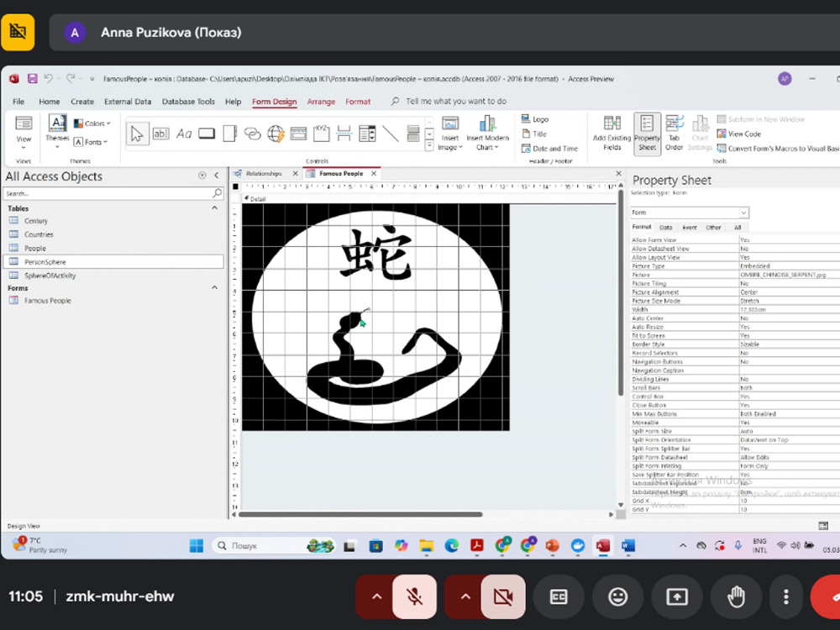Image resolution: width=840 pixels, height=630 pixels.
Task: Open Tab Order dialog
Action: click(674, 133)
